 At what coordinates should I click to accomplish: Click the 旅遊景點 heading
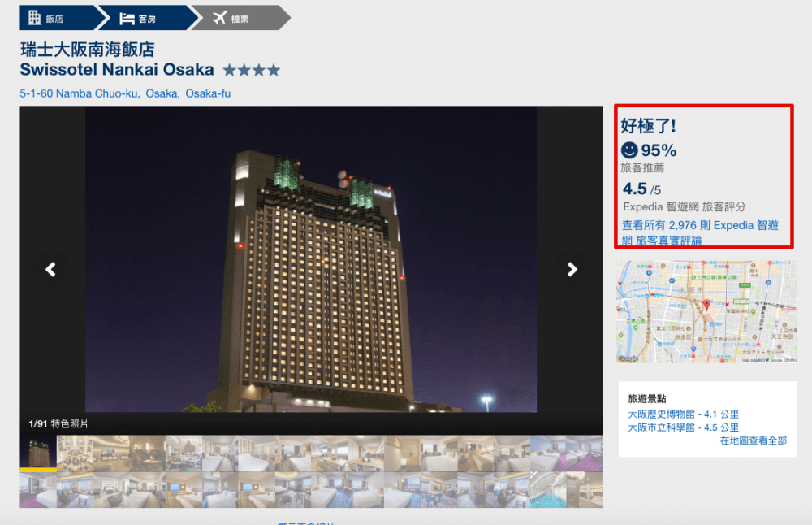click(647, 398)
